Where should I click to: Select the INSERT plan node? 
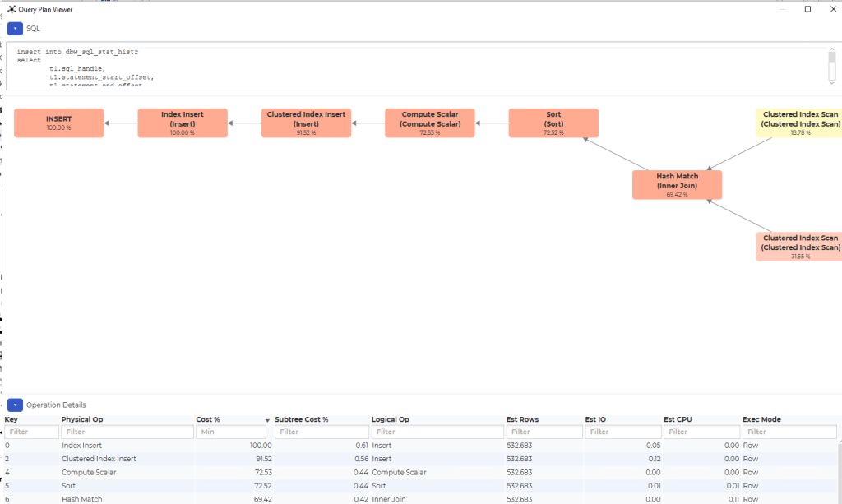click(x=59, y=123)
